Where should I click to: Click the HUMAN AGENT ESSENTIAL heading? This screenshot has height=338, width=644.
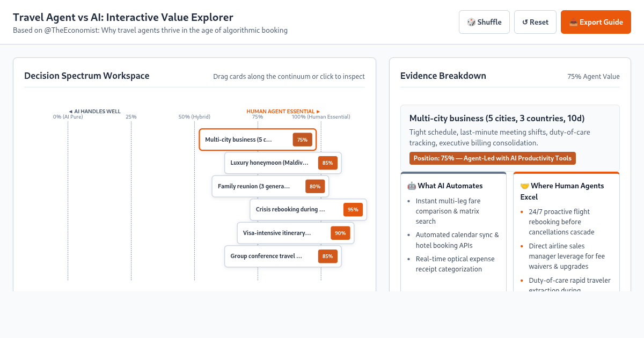pyautogui.click(x=283, y=111)
